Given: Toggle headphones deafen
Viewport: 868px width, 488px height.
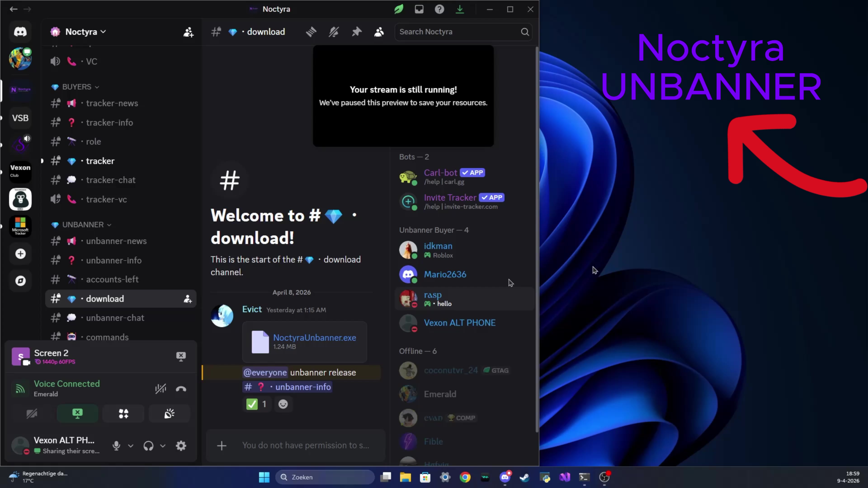Looking at the screenshot, I should click(x=148, y=446).
